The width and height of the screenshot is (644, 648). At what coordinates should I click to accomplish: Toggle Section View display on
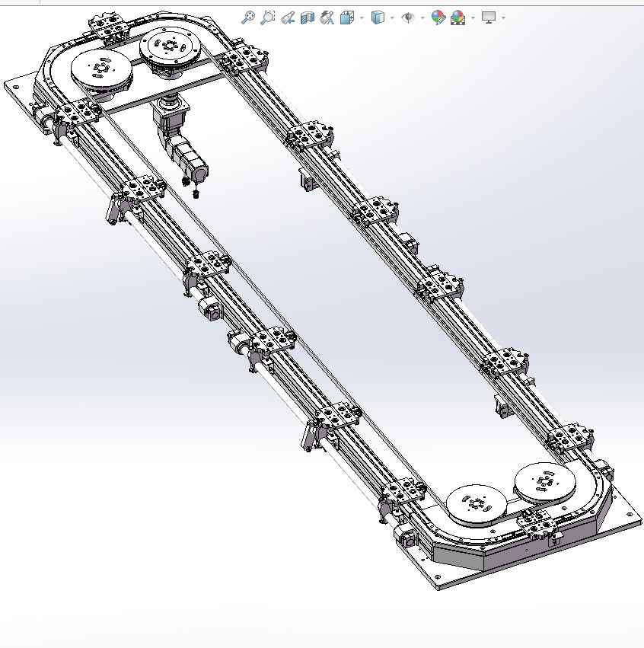[x=306, y=17]
